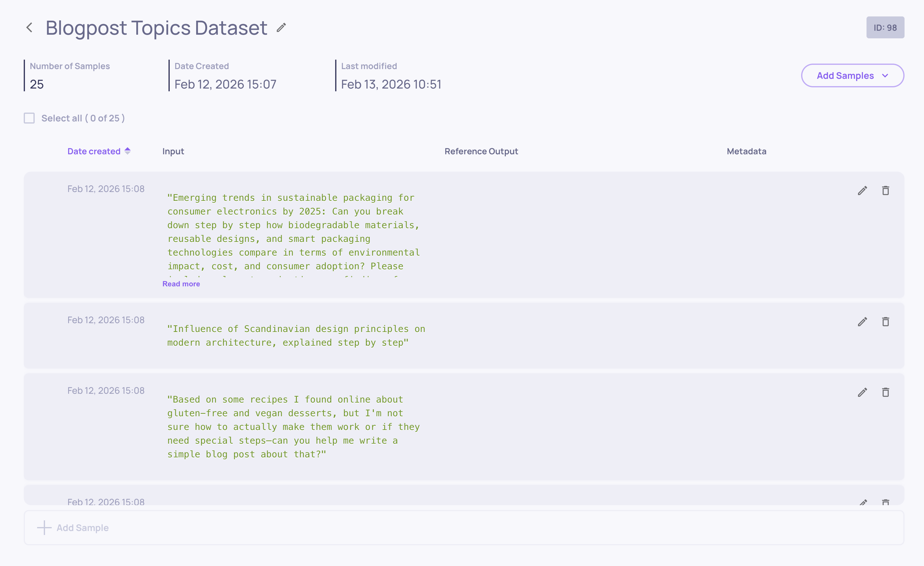Click Add Sample at the bottom

[x=82, y=528]
